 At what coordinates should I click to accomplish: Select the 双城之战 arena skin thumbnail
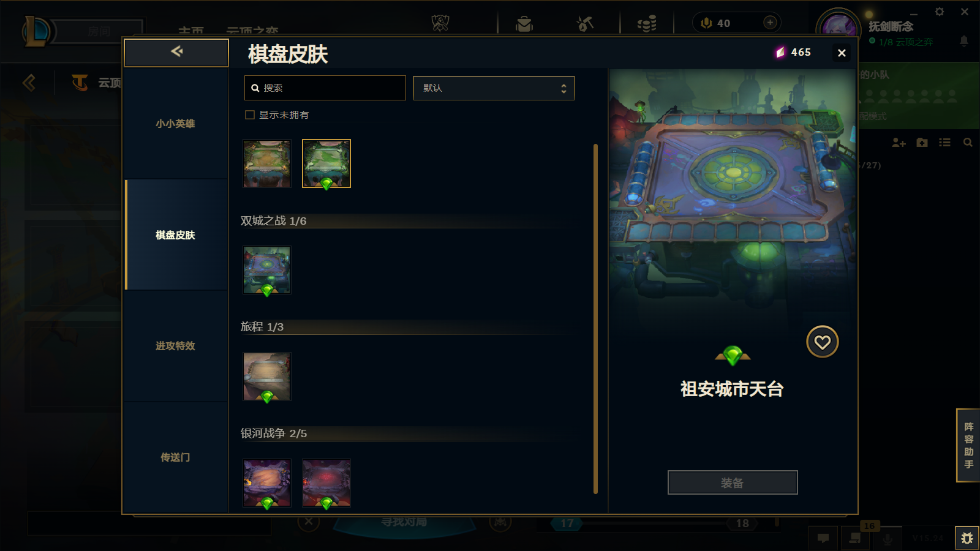[x=266, y=270]
